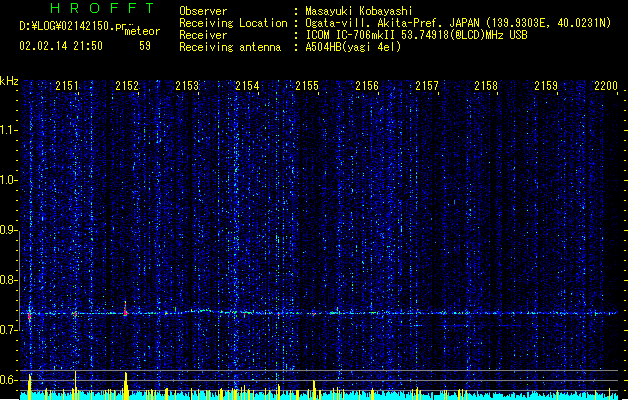Click the 1.1 kHz frequency axis label
This screenshot has height=400, width=629.
coord(9,130)
